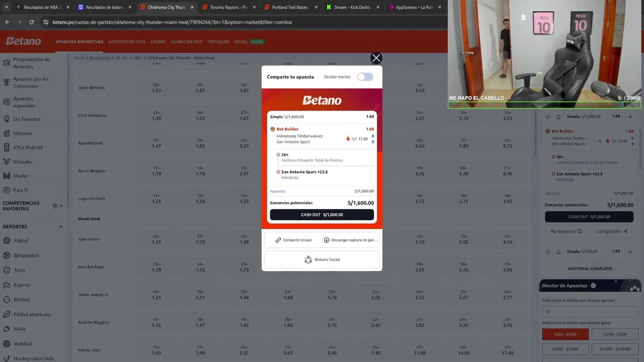Viewport: 644px width, 362px height.
Task: Select Fútbol americano sport icon
Action: pyautogui.click(x=7, y=314)
